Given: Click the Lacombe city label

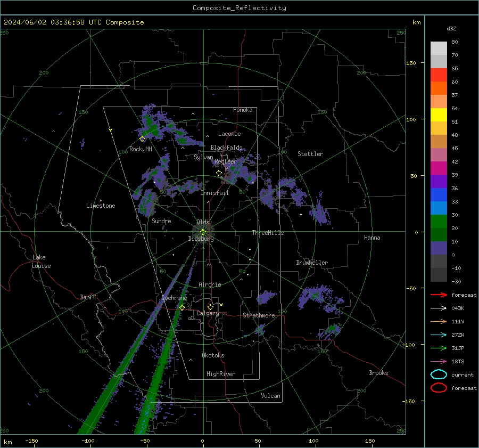Looking at the screenshot, I should [x=229, y=134].
